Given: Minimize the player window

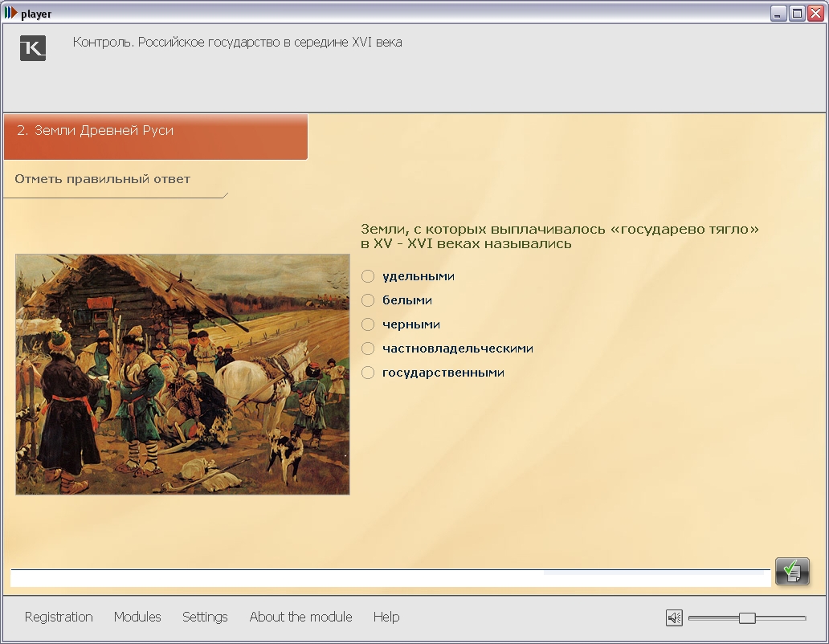Looking at the screenshot, I should pyautogui.click(x=778, y=13).
